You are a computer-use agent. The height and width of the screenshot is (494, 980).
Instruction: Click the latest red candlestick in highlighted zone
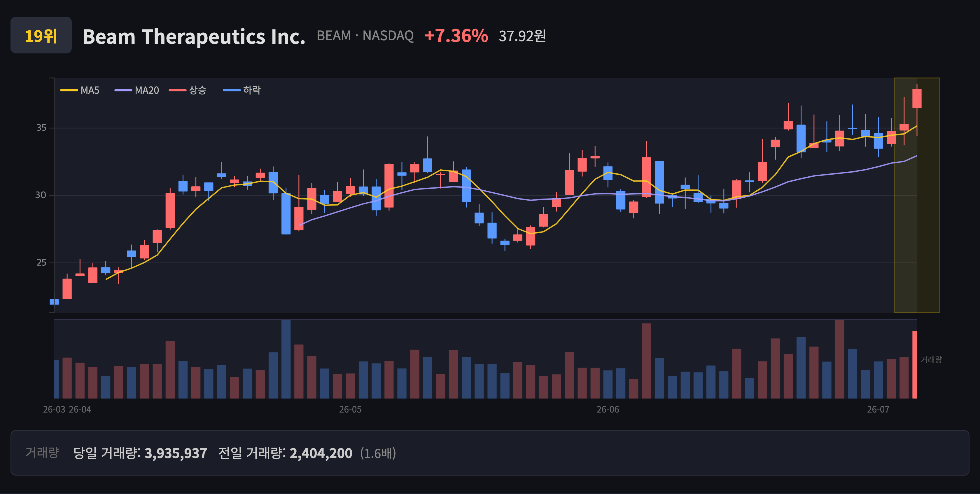(917, 98)
